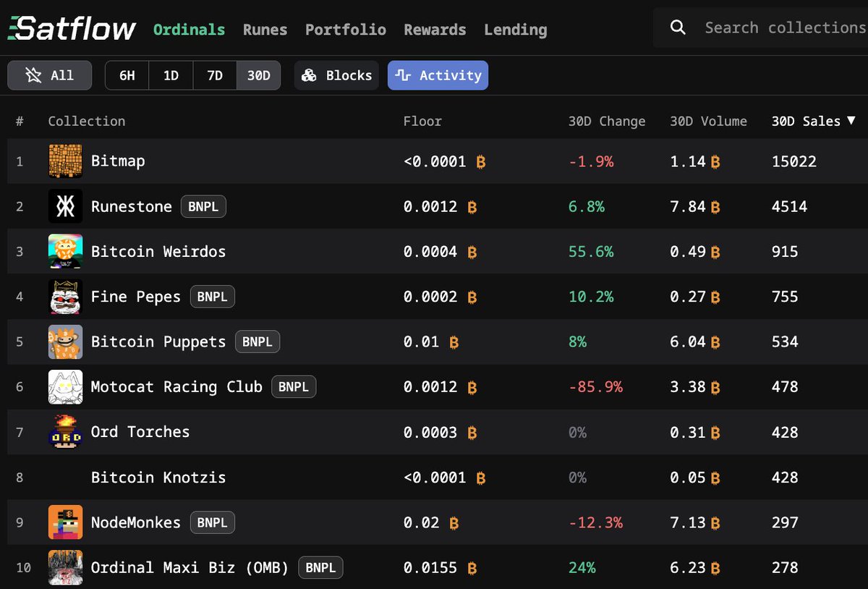Click the Satflow logo
Viewport: 868px width, 589px height.
[x=72, y=29]
